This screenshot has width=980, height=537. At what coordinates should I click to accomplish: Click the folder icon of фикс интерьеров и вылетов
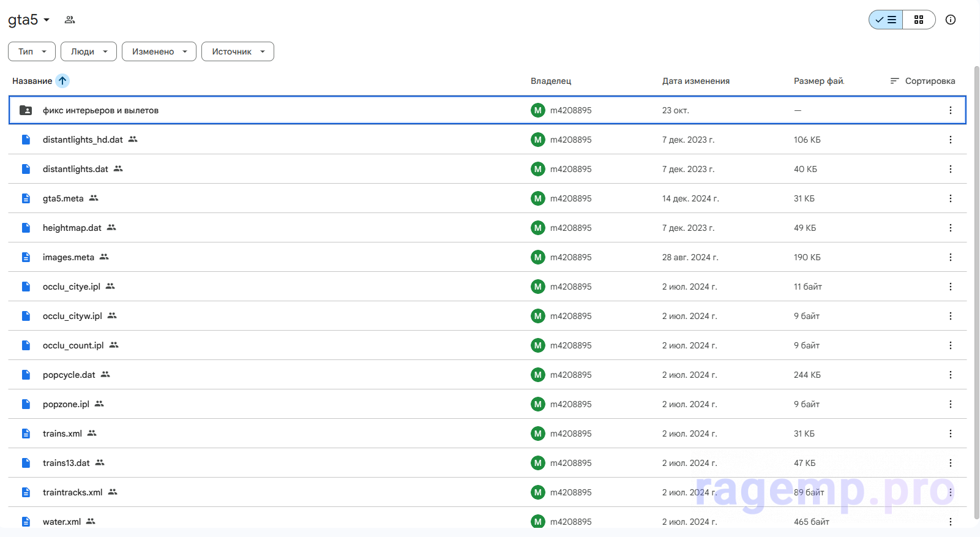pos(26,110)
